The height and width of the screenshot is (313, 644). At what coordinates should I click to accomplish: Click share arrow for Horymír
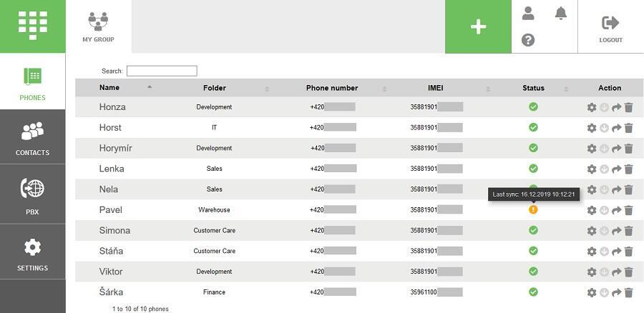616,149
